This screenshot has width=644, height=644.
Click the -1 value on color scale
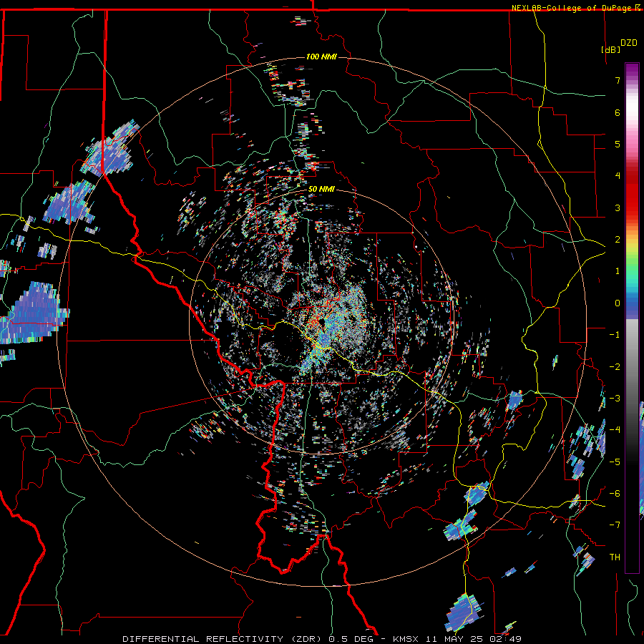[x=615, y=335]
